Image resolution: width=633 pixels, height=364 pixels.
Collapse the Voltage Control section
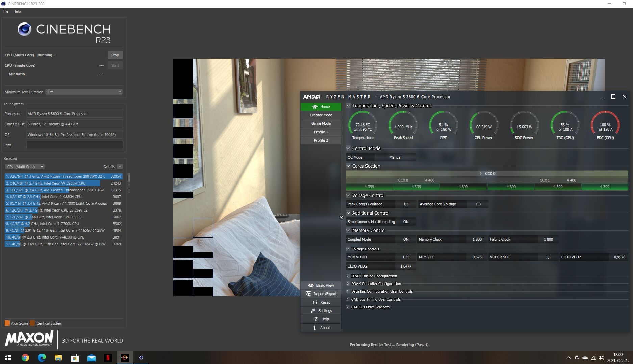pyautogui.click(x=348, y=195)
